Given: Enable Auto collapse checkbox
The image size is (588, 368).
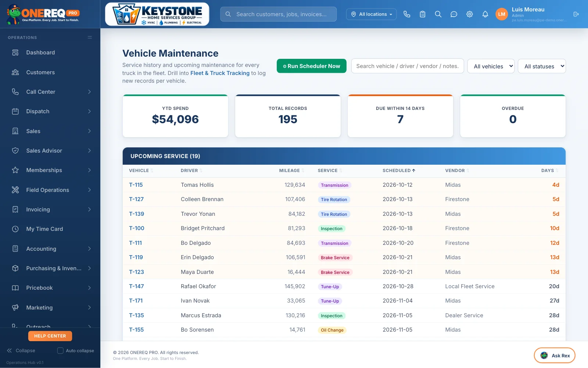Looking at the screenshot, I should [60, 351].
